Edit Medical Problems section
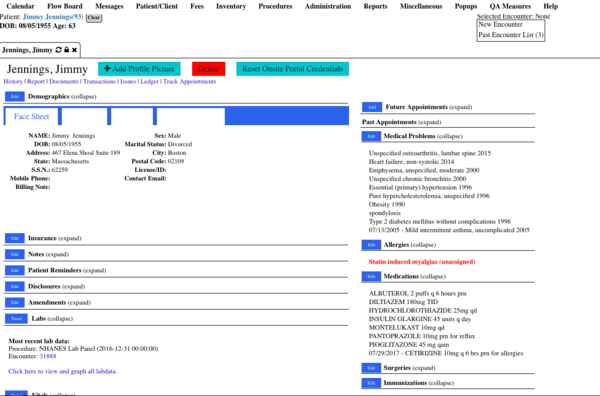The height and width of the screenshot is (396, 600). 371,136
